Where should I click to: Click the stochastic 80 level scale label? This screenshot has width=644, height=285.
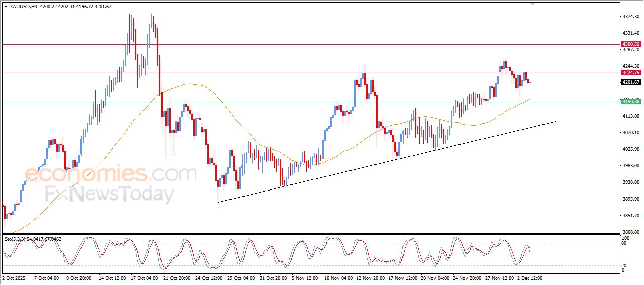click(x=625, y=243)
